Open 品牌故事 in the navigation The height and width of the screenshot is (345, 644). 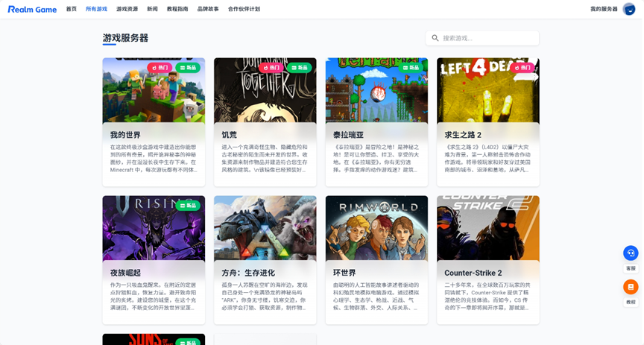(x=208, y=9)
